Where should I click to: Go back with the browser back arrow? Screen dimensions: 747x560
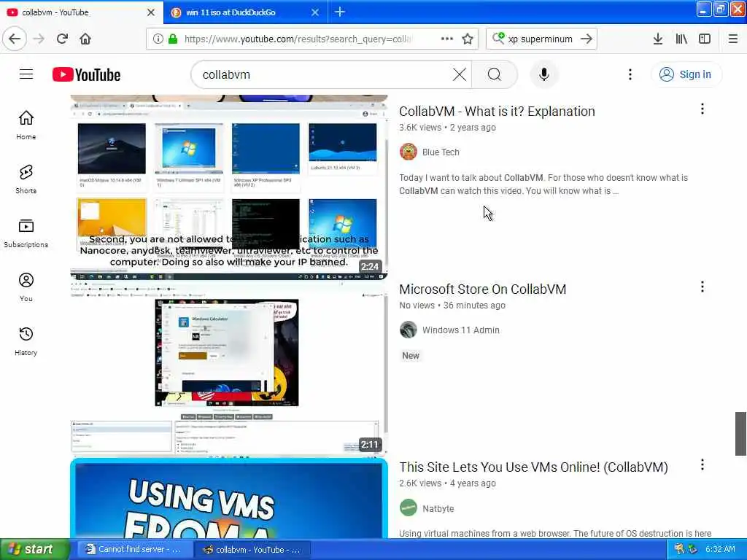(x=15, y=39)
